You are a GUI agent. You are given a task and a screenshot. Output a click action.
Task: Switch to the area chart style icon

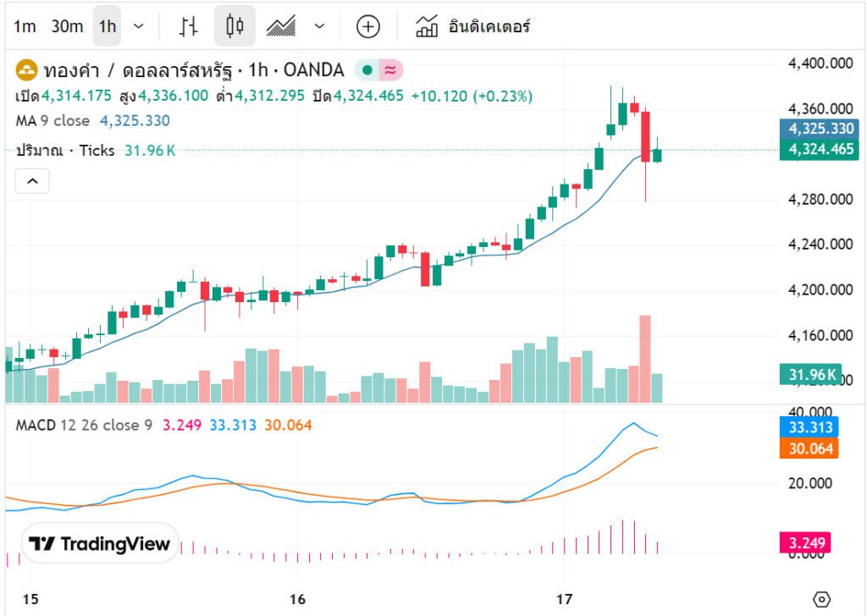(x=280, y=26)
